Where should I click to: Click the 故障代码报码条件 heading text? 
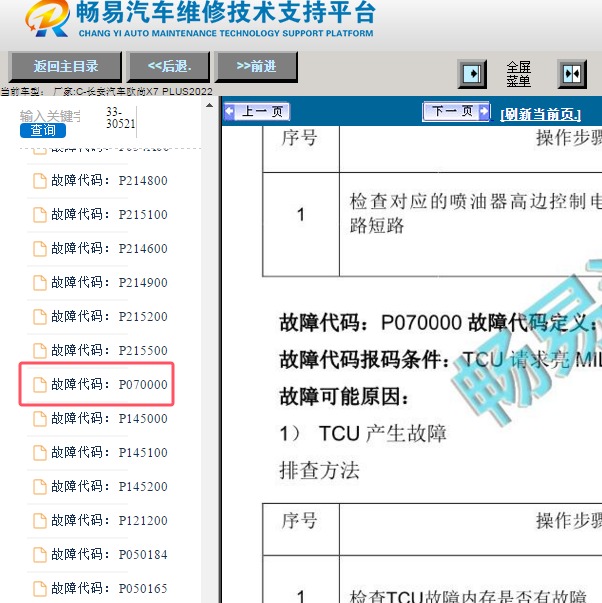[364, 360]
